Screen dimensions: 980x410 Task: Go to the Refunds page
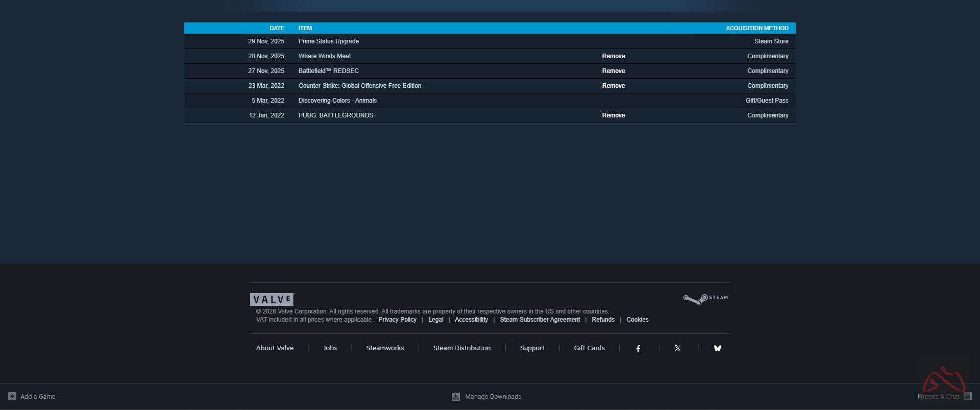(603, 320)
